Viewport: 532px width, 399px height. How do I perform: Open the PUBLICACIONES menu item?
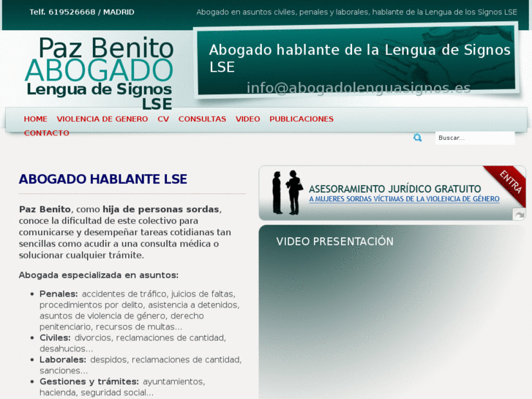pos(301,119)
